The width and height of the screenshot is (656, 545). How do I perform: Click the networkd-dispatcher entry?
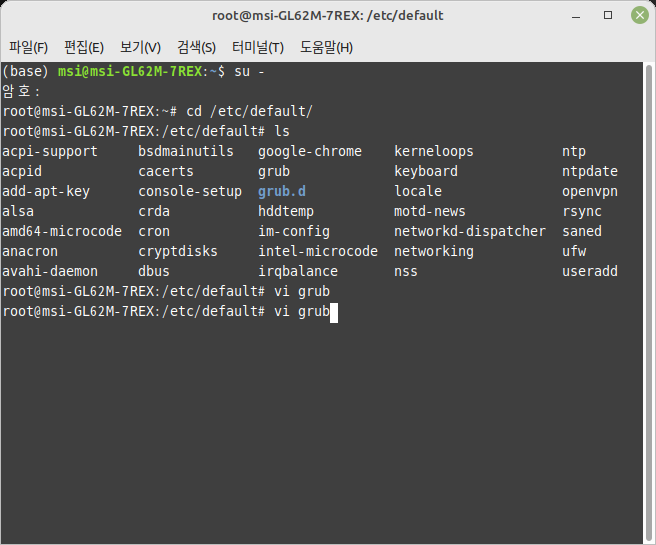click(470, 231)
